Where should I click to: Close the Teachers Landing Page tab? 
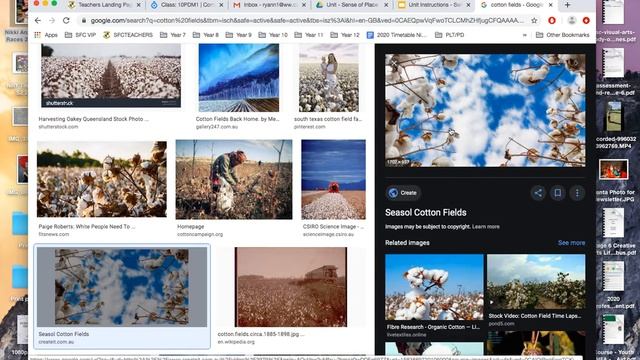[138, 5]
